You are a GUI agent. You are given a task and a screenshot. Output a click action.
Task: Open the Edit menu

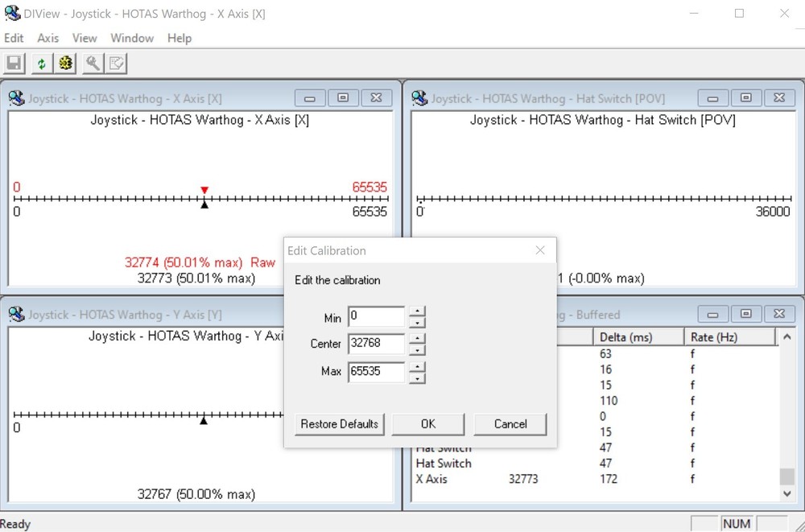click(14, 38)
